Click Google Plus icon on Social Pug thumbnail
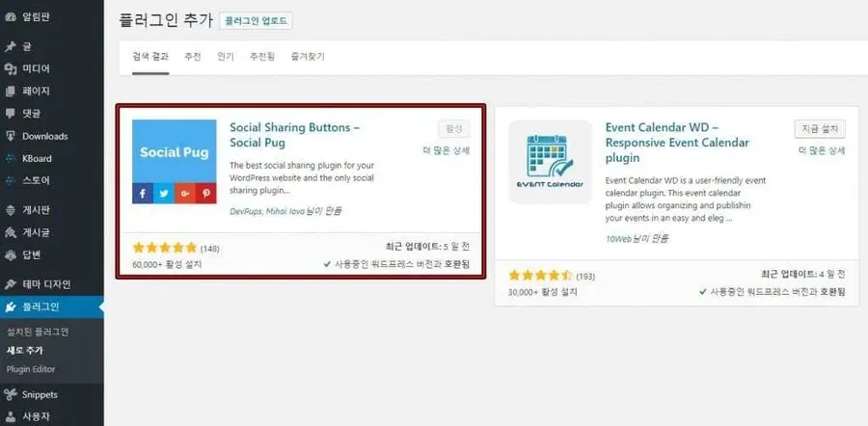 coord(185,194)
